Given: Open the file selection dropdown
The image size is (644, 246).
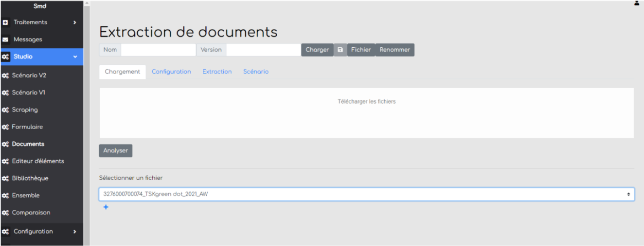Looking at the screenshot, I should (x=366, y=194).
